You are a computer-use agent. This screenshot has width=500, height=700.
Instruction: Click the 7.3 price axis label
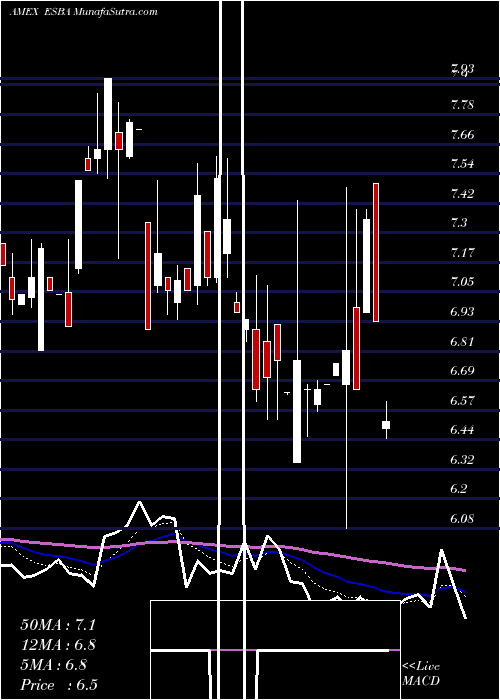tap(459, 223)
